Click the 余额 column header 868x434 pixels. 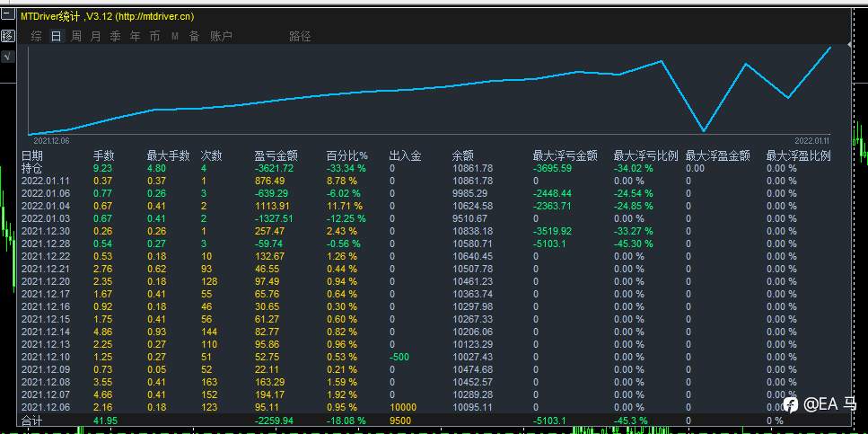[x=463, y=155]
